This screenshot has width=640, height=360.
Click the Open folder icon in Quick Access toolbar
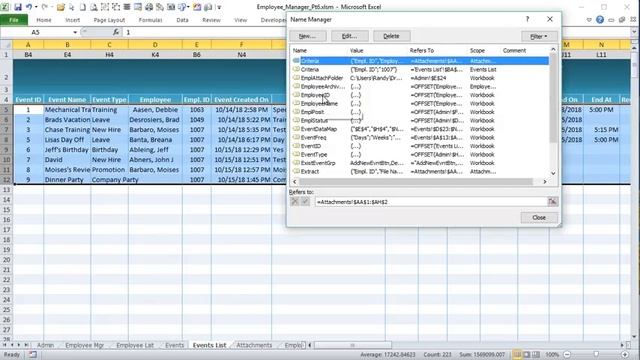coord(61,7)
